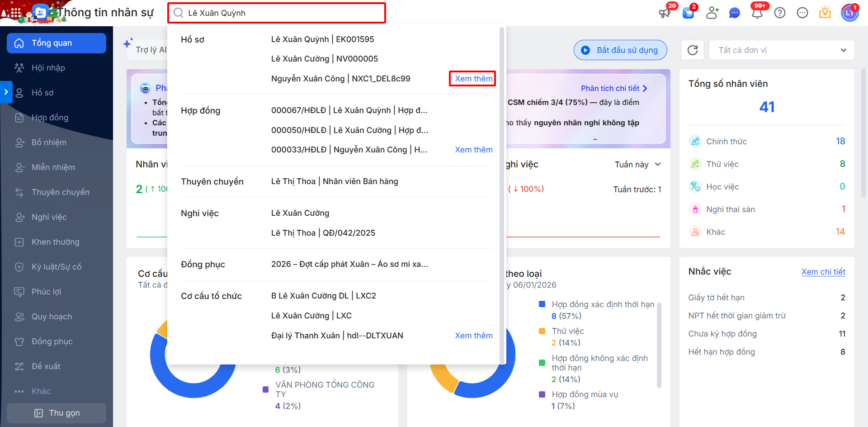
Task: Click the blue Hợp đồng xác định thời hạn legend swatch
Action: 542,304
